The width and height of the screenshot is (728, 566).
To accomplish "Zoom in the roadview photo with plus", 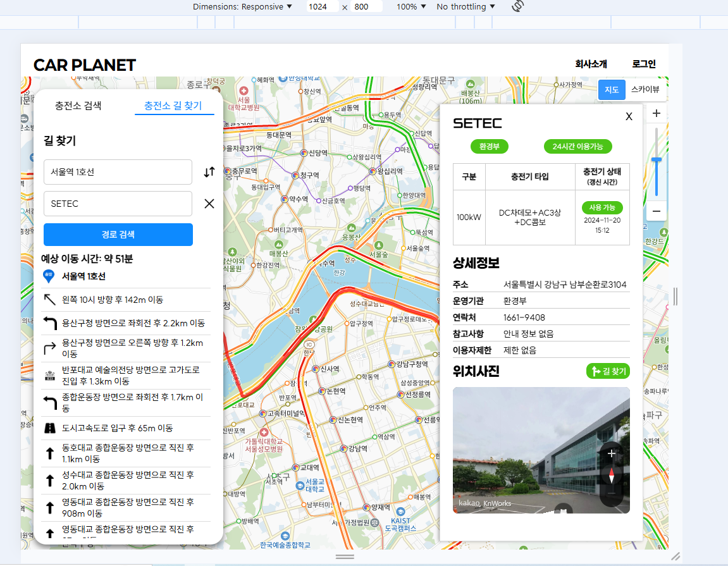I will pyautogui.click(x=612, y=453).
